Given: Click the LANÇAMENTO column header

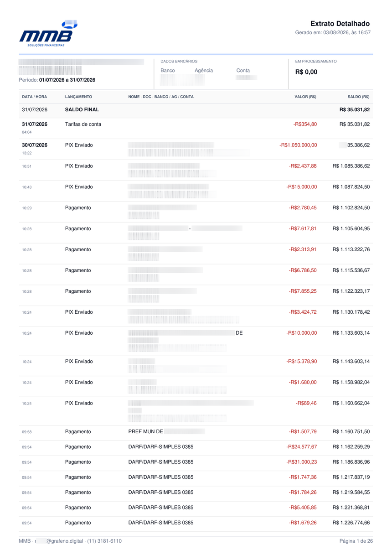Looking at the screenshot, I should (x=78, y=97).
